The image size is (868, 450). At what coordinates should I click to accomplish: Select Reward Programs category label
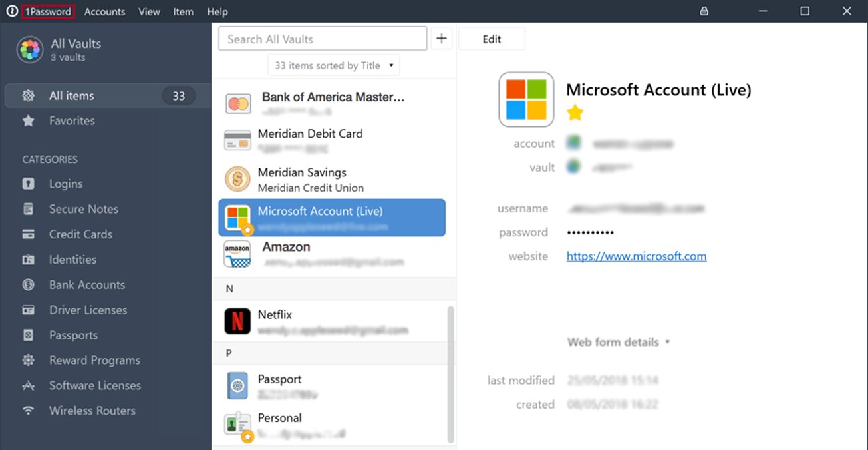tap(94, 361)
